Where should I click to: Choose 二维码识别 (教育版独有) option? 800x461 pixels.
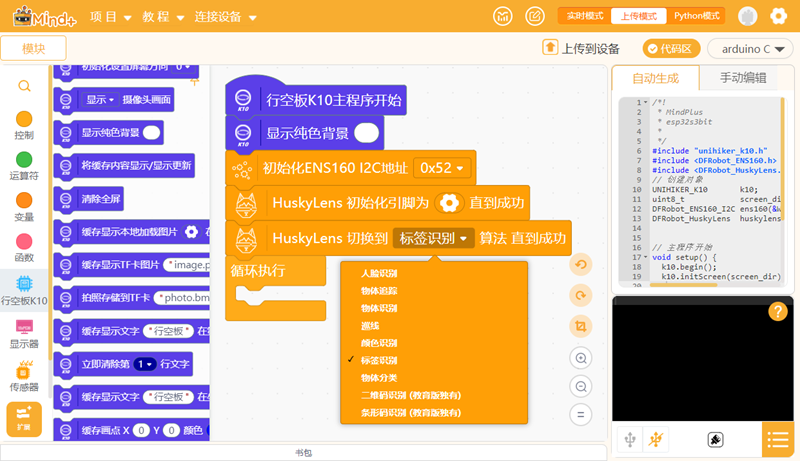click(411, 395)
